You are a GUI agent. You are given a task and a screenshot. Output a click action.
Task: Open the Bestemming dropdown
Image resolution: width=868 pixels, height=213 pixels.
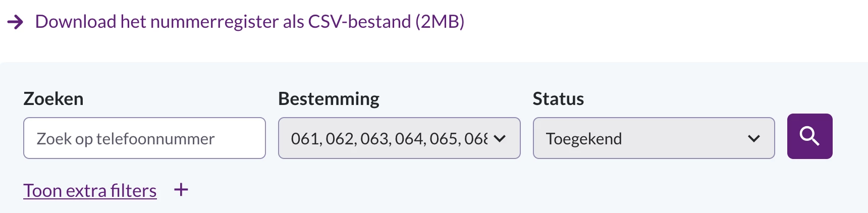coord(399,138)
